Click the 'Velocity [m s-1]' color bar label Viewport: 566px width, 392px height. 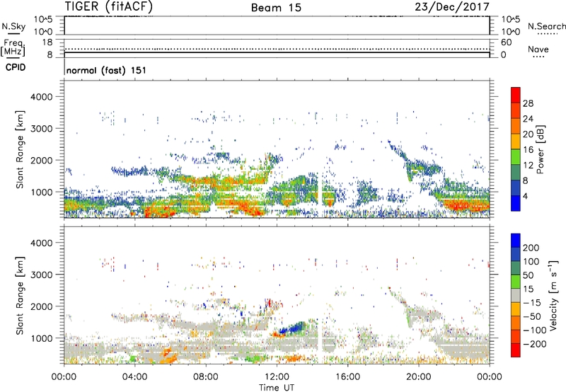(x=553, y=295)
